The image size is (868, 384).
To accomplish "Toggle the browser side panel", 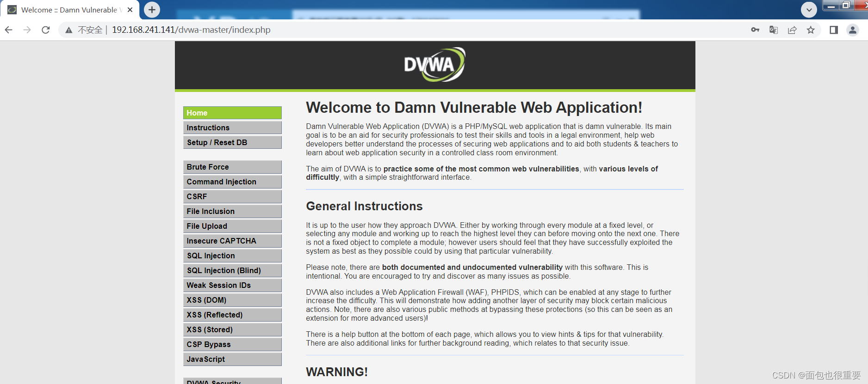I will click(834, 30).
